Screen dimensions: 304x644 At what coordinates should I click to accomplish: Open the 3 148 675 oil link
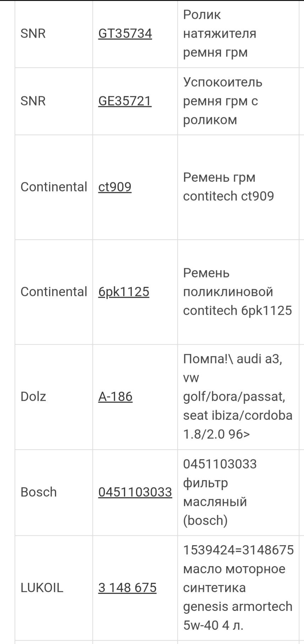coord(127,588)
